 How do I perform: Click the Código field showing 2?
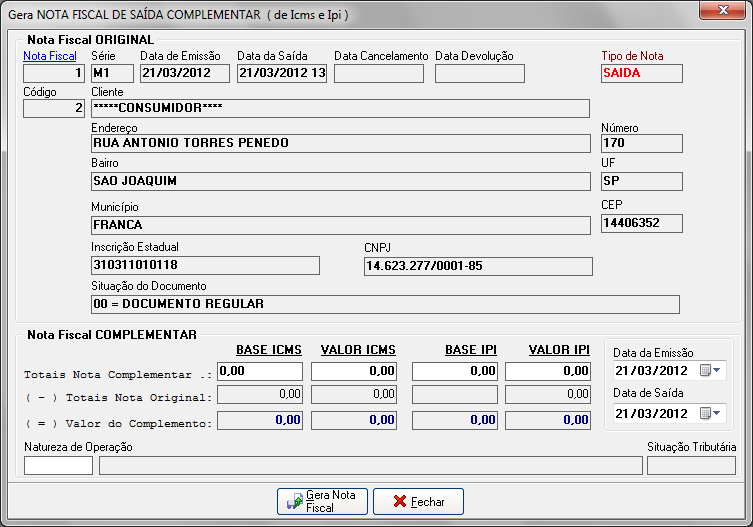click(54, 108)
